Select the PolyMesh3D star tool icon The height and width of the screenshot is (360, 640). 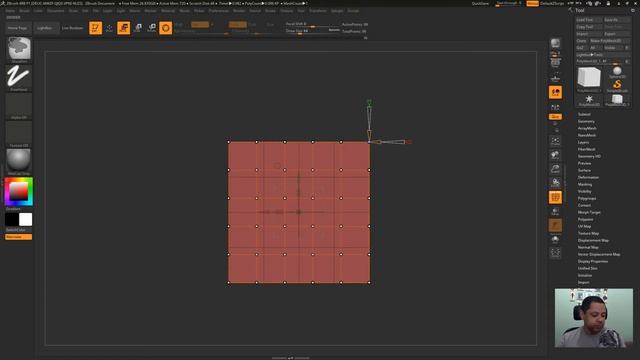[589, 100]
